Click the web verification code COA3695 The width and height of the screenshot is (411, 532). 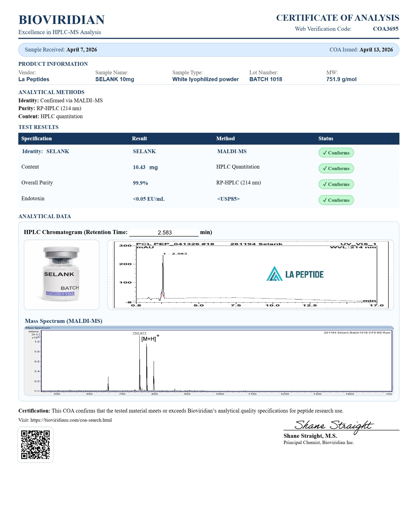coord(385,29)
